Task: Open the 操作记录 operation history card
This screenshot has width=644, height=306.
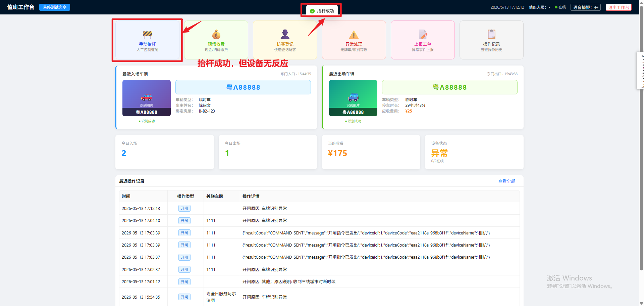Action: point(491,40)
